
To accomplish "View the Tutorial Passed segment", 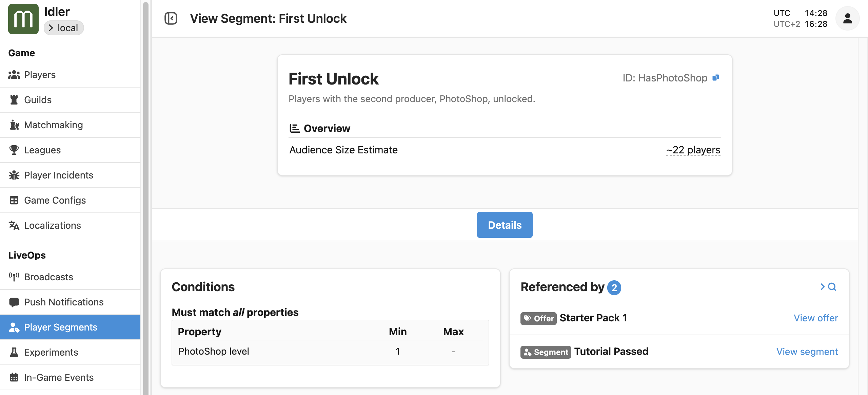I will (807, 352).
